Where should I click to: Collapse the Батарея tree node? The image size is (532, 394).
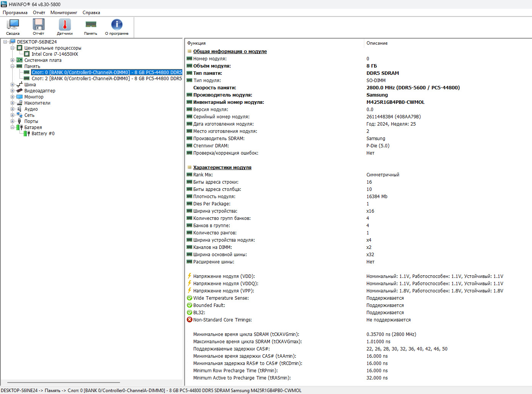click(12, 128)
